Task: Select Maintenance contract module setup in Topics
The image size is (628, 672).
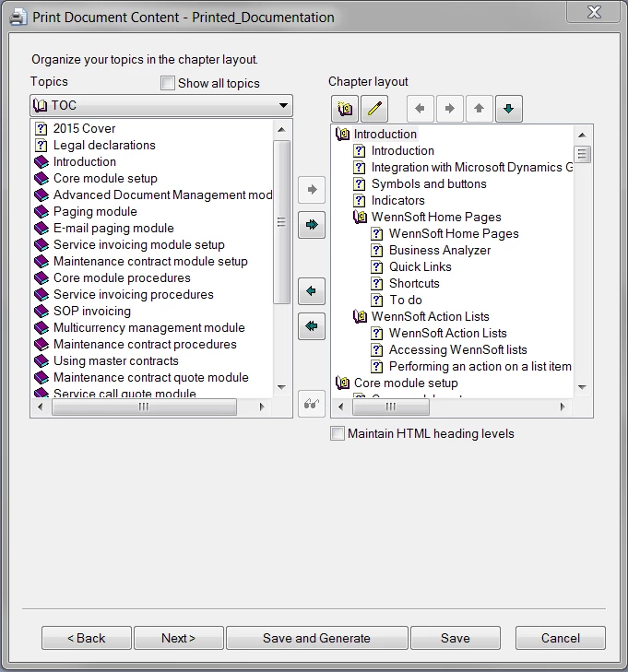Action: pos(150,262)
